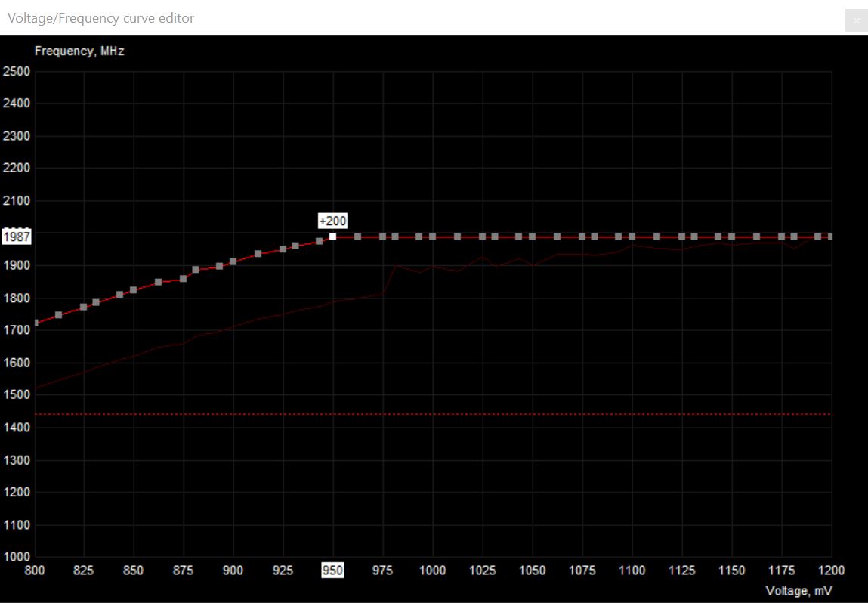This screenshot has width=868, height=603.
Task: Click the curve point at 975 mV
Action: (x=382, y=237)
